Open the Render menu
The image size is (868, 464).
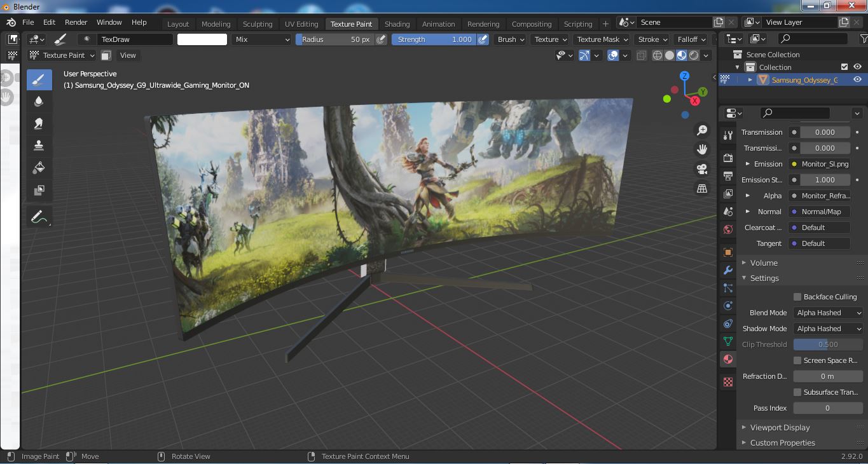[x=76, y=22]
